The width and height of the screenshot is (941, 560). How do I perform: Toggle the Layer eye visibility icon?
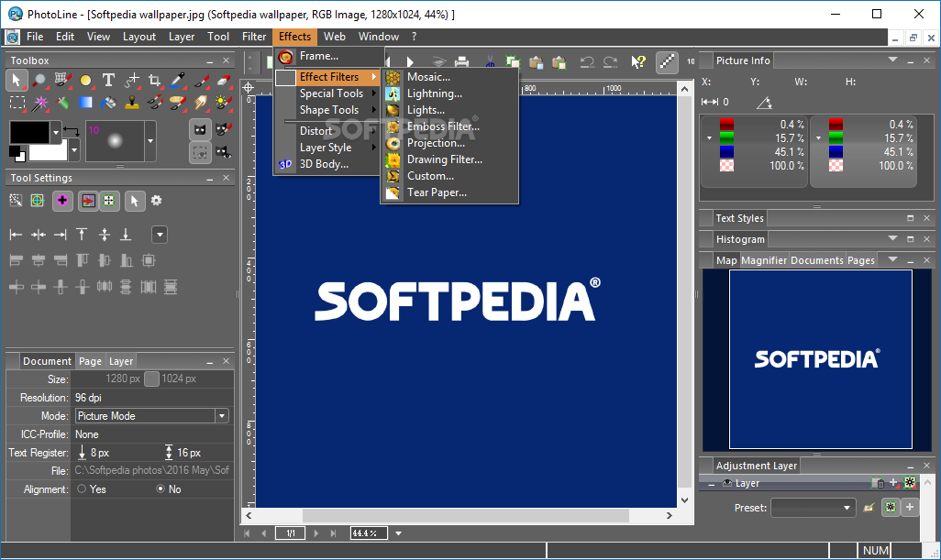727,483
